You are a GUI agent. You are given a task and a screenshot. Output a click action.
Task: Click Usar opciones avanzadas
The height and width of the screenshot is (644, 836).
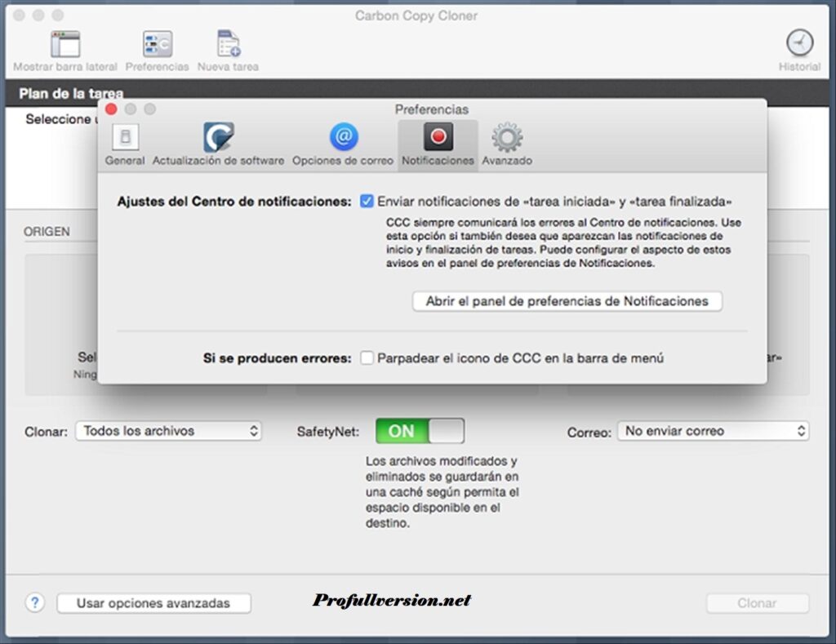pos(153,604)
